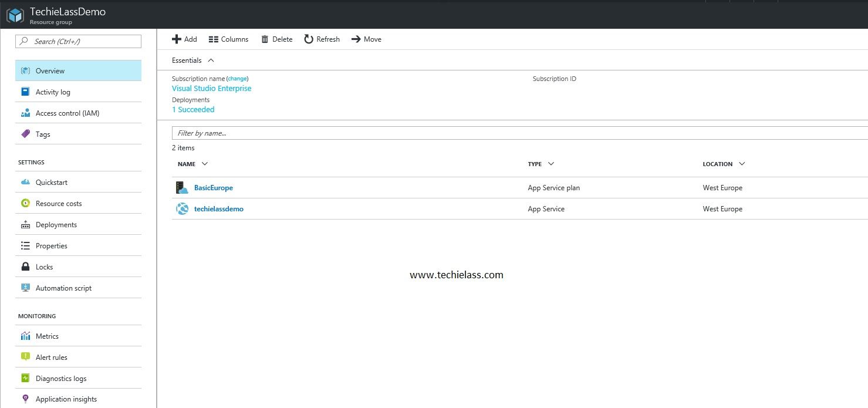
Task: Click the Diagnostics logs green icon
Action: tap(25, 378)
